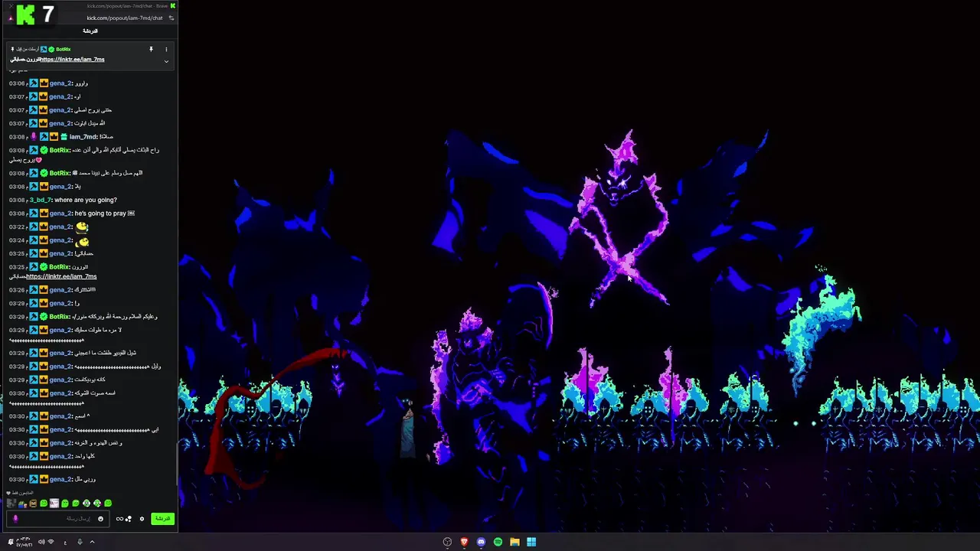
Task: Click the infinity symbol icon beside chat input
Action: click(119, 519)
